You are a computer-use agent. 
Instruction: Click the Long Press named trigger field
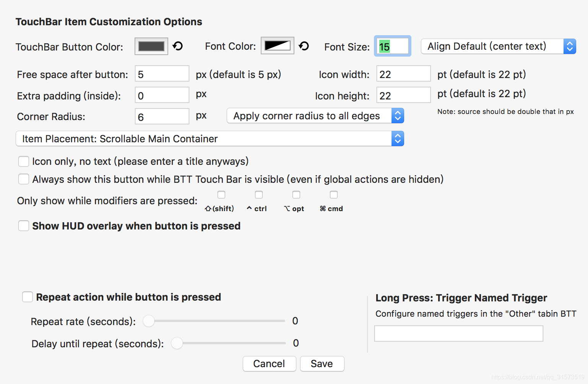[459, 334]
